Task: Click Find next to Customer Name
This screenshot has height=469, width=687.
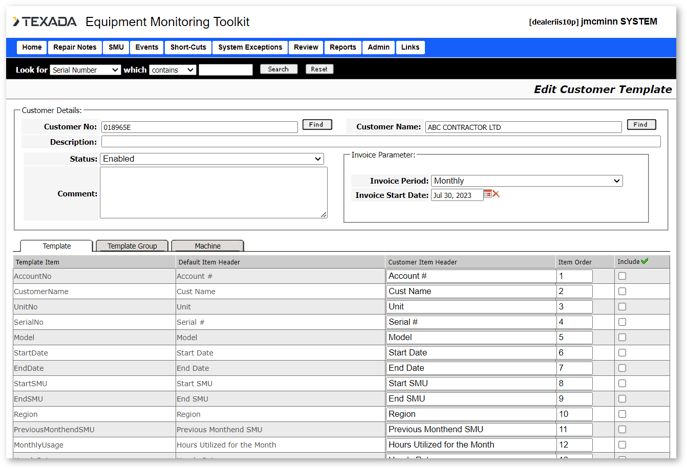Action: point(641,125)
